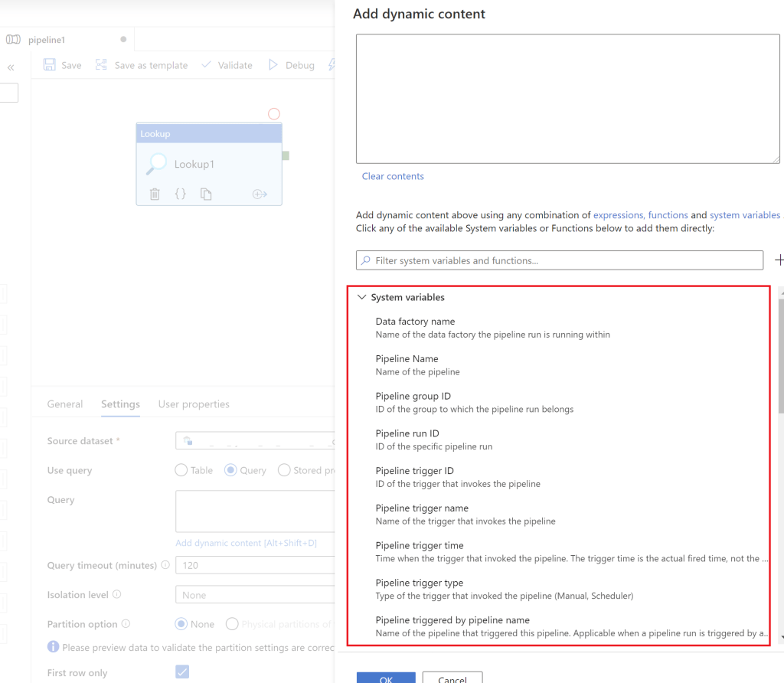The width and height of the screenshot is (784, 683).
Task: Select the Table radio button
Action: pyautogui.click(x=181, y=470)
